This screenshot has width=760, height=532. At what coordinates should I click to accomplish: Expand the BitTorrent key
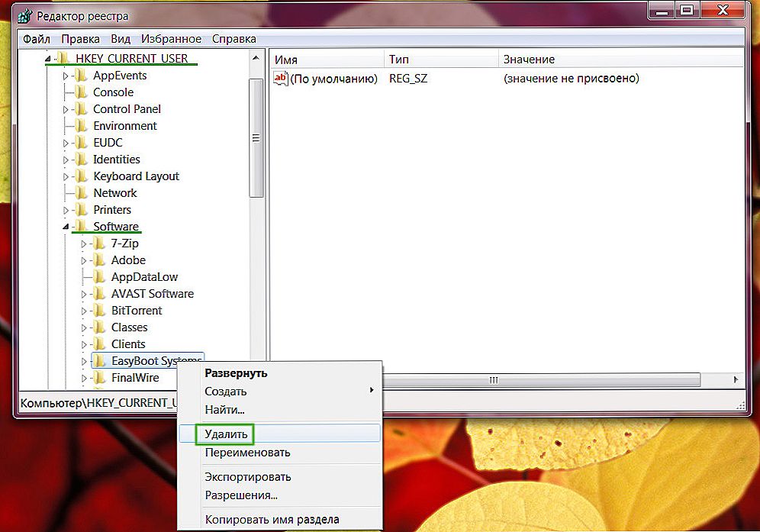[83, 311]
